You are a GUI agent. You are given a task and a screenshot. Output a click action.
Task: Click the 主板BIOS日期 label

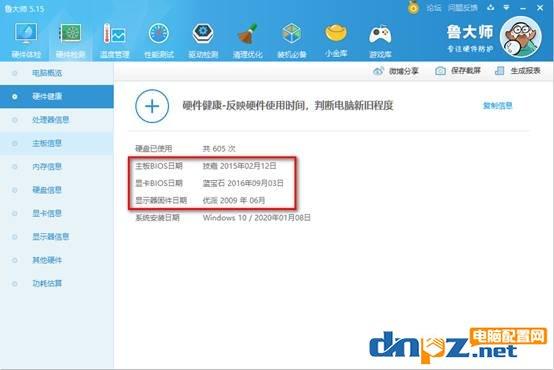pyautogui.click(x=159, y=166)
